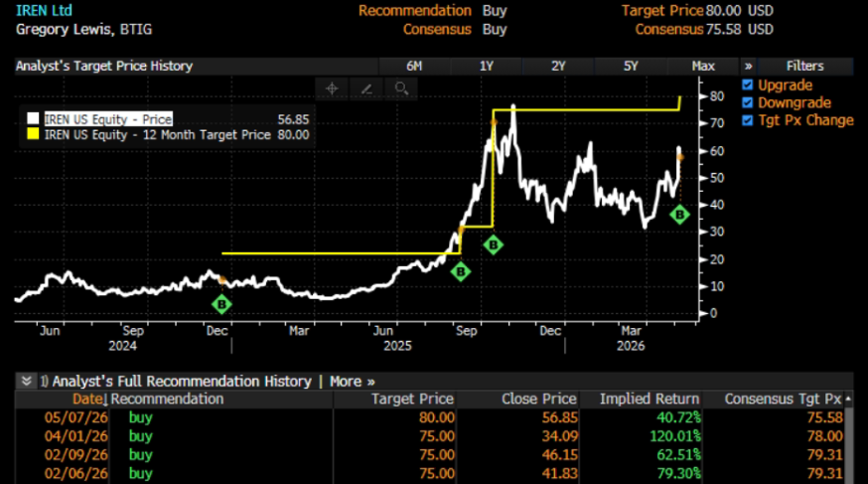868x484 pixels.
Task: Show the Max time range
Action: 703,66
